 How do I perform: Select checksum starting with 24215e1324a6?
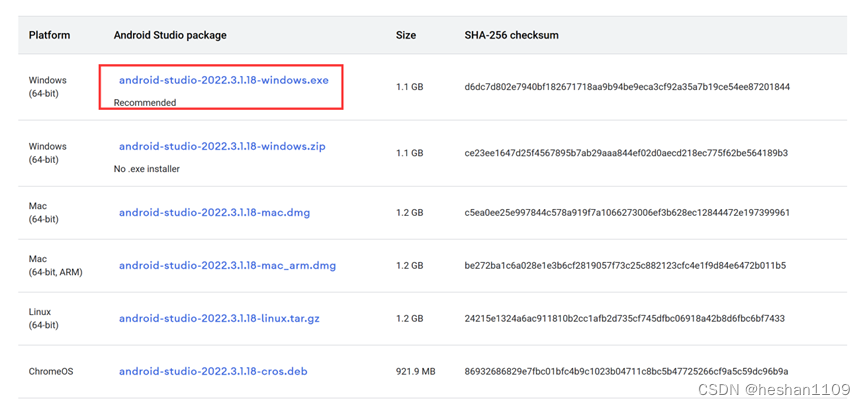click(x=624, y=318)
